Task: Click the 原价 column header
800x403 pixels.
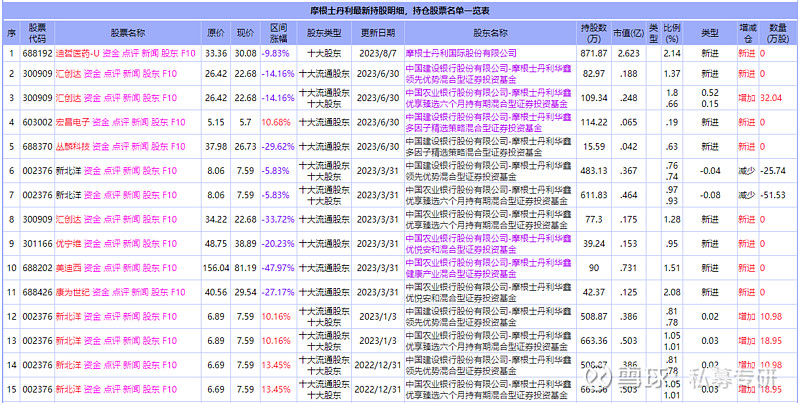Action: pos(215,33)
